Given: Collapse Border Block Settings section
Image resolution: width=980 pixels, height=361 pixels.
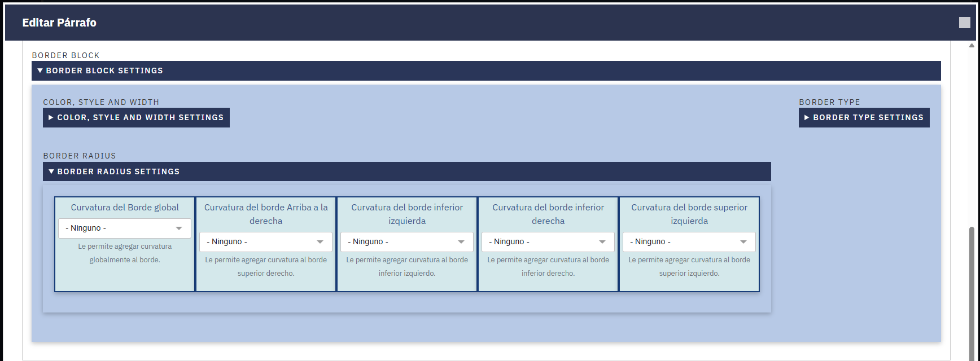Looking at the screenshot, I should (486, 71).
